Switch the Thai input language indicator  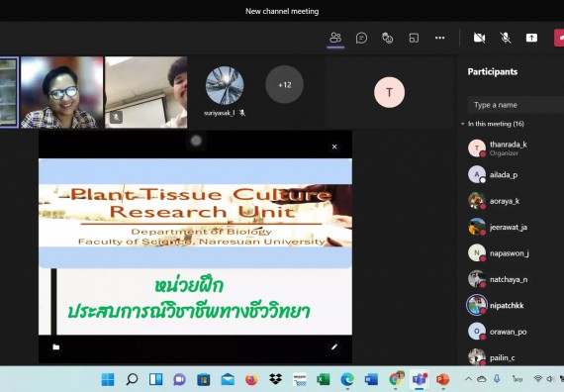(x=517, y=379)
